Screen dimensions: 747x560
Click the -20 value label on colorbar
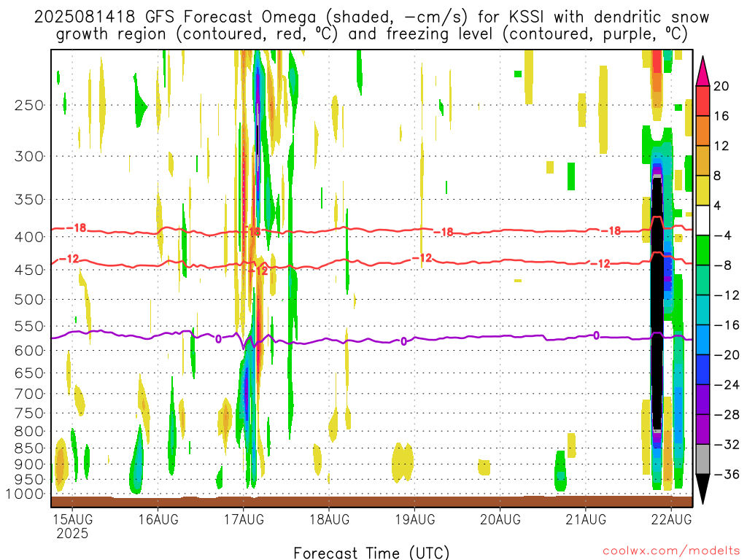pos(727,355)
